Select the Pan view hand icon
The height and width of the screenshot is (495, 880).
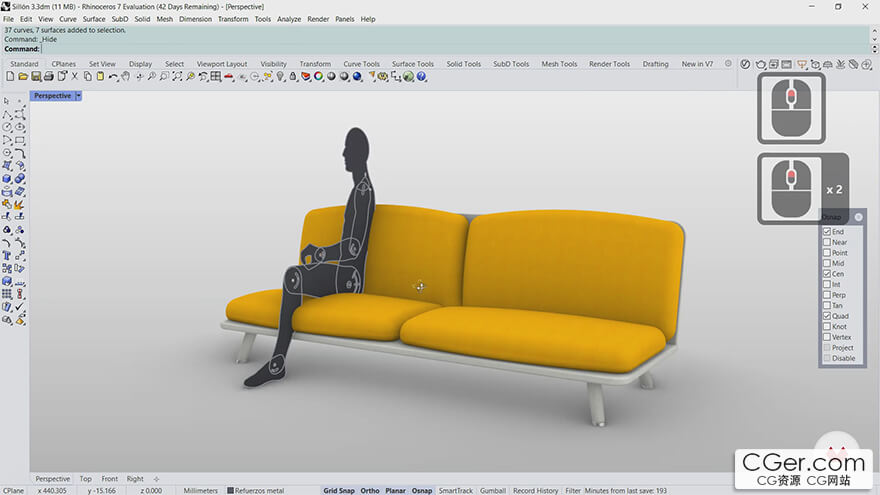[x=126, y=77]
